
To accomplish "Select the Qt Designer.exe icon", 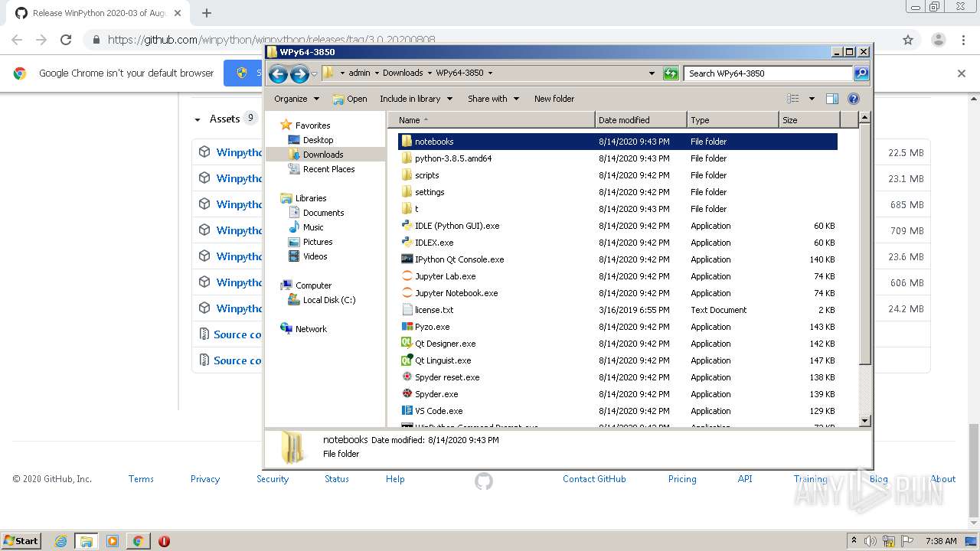I will (x=407, y=344).
